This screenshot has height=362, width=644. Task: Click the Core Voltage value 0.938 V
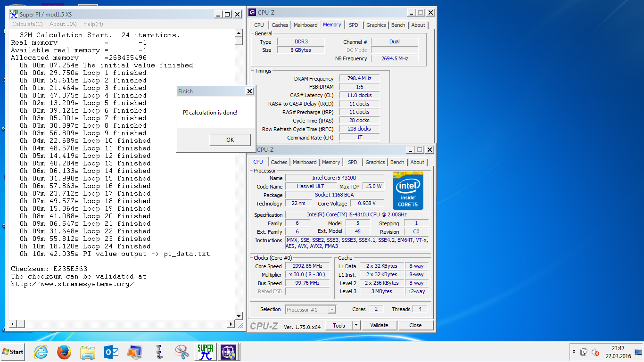point(366,203)
